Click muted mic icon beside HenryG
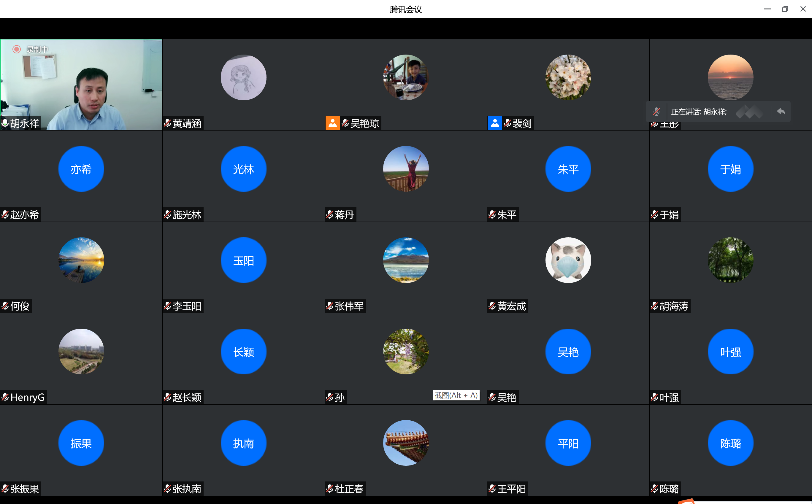Image resolution: width=812 pixels, height=504 pixels. tap(5, 397)
